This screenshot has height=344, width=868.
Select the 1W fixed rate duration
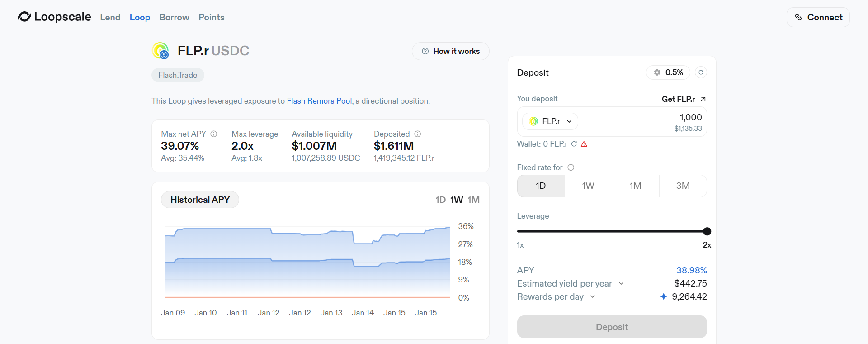click(x=588, y=186)
